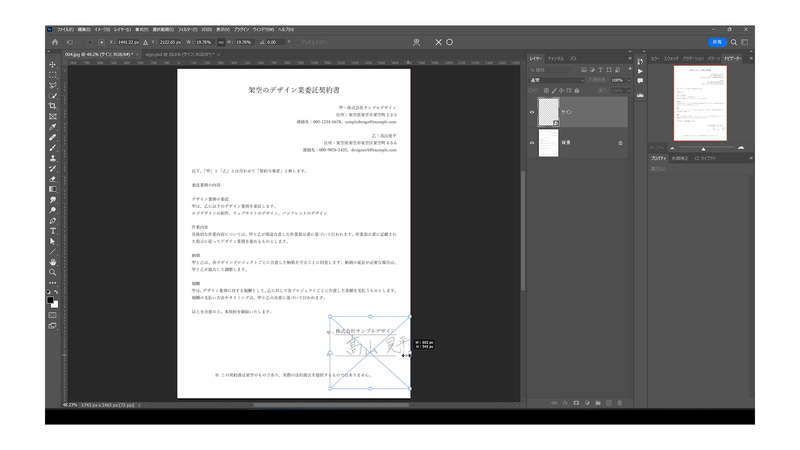Viewport: 800px width, 450px height.
Task: Open the layer opacity 100% dropdown arrow
Action: coord(629,80)
